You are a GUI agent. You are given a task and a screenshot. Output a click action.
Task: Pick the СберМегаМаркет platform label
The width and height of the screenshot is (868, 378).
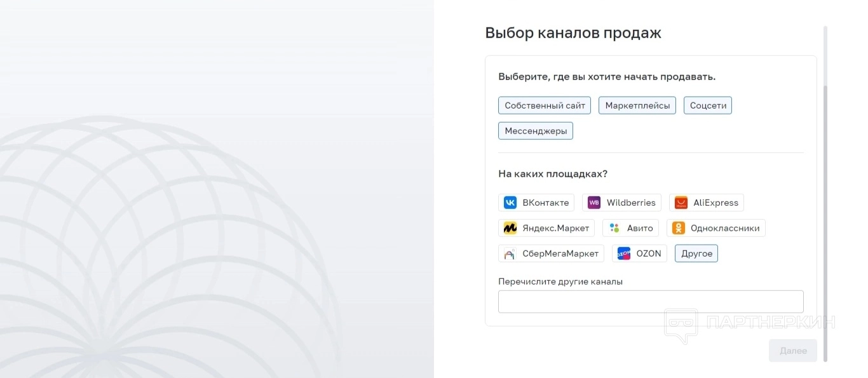pyautogui.click(x=560, y=253)
